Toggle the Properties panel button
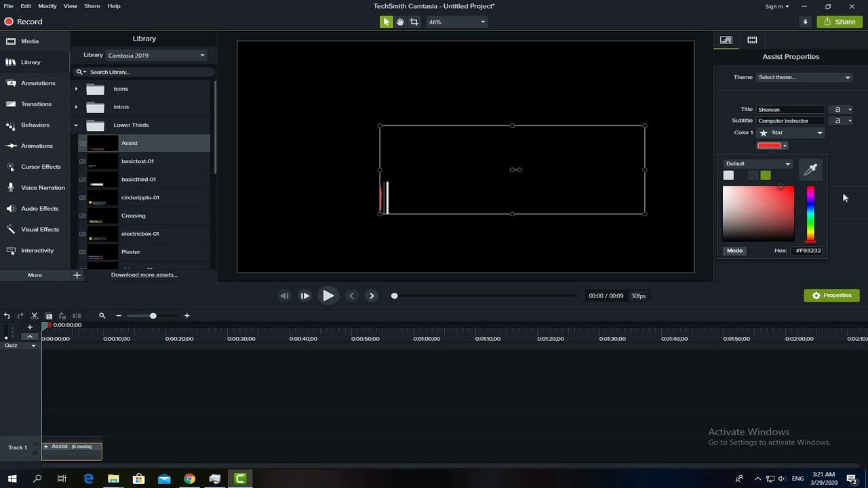 831,296
